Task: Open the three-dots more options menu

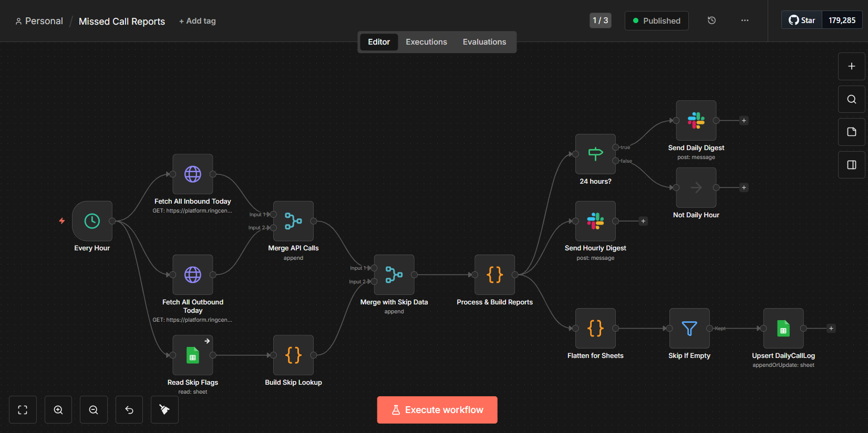Action: (745, 20)
